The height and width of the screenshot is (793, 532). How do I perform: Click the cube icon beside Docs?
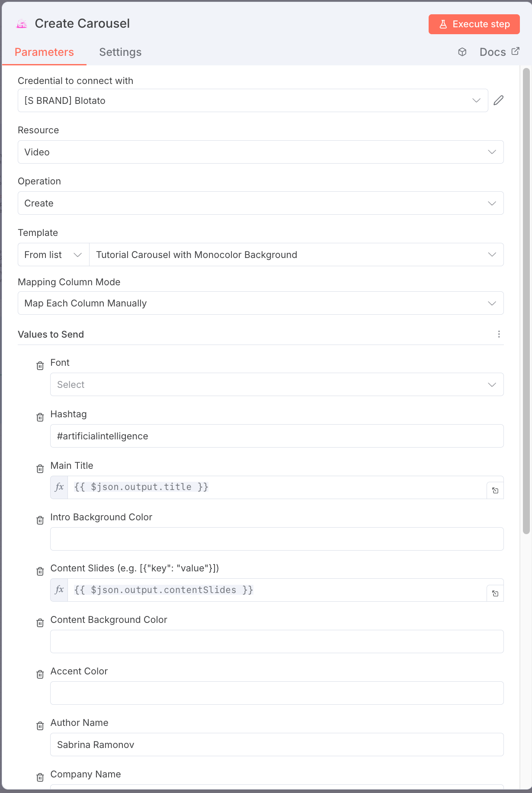click(462, 52)
